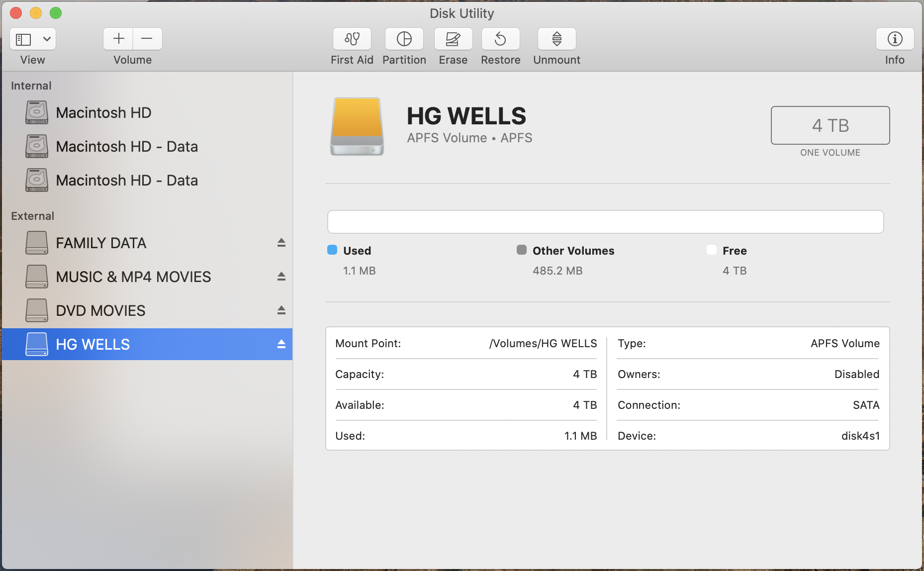Click the connection value SATA
924x571 pixels.
pos(866,405)
